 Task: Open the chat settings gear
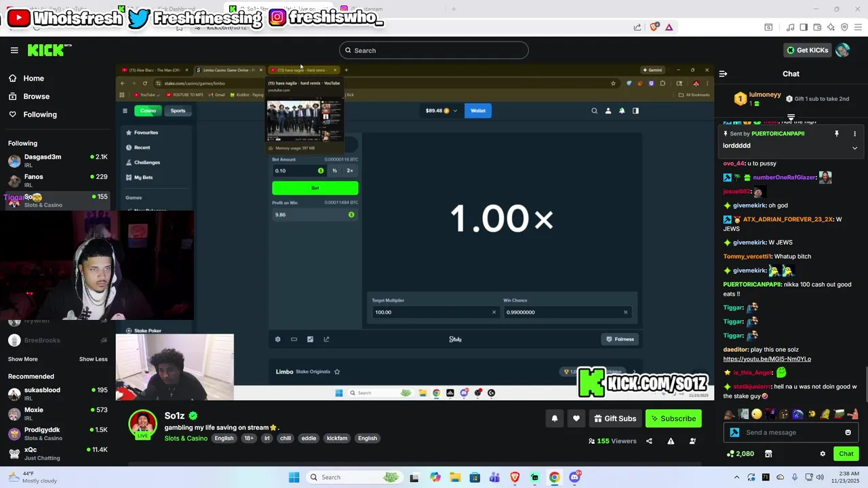click(x=823, y=453)
